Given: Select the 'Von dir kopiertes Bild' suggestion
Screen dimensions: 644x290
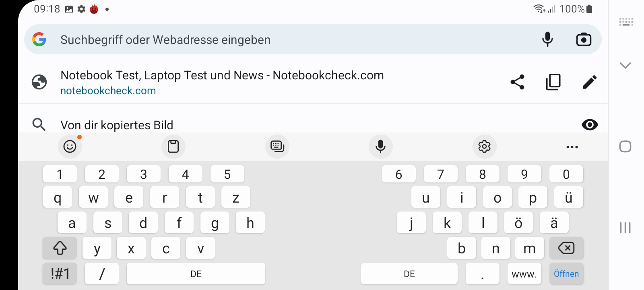Looking at the screenshot, I should [117, 125].
